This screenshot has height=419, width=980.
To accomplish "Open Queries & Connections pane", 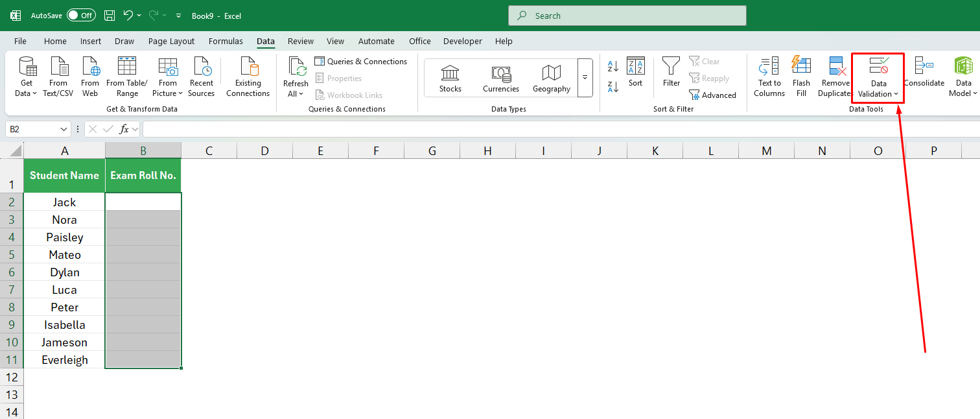I will pyautogui.click(x=361, y=62).
